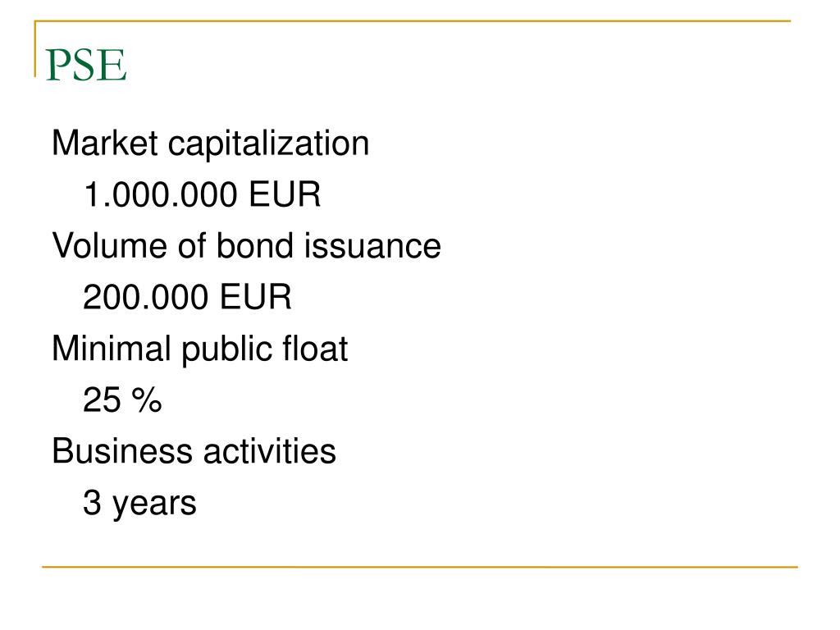
Task: Click the 1.000.000 EUR value line
Action: [202, 194]
